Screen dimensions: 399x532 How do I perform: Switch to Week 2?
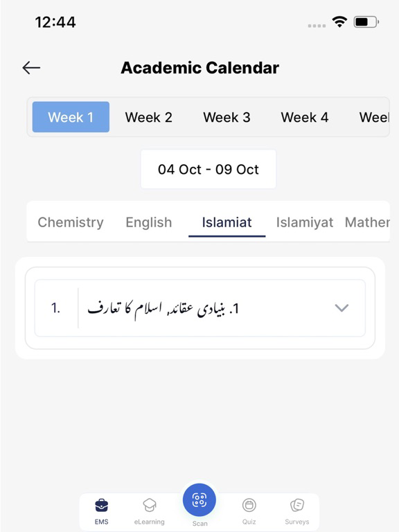149,117
